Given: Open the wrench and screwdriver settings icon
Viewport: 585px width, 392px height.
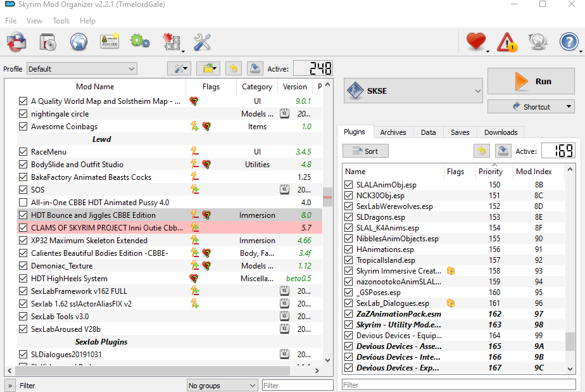Looking at the screenshot, I should (x=202, y=41).
